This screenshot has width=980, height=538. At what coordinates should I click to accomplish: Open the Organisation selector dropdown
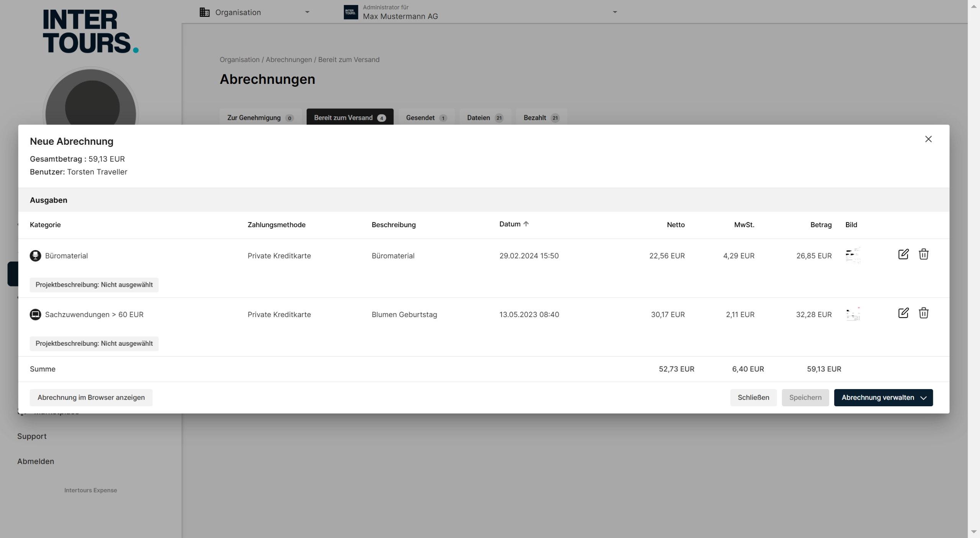tap(254, 12)
